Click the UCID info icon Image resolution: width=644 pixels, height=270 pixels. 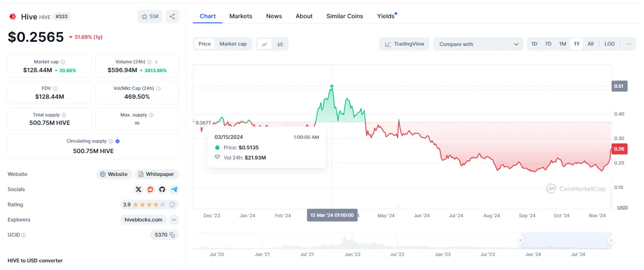(x=24, y=235)
